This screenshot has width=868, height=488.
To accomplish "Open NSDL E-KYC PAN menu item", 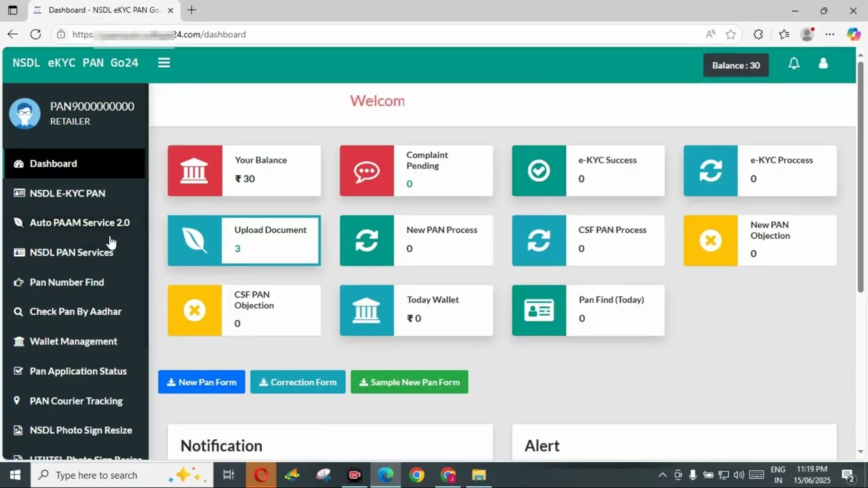I will tap(74, 193).
